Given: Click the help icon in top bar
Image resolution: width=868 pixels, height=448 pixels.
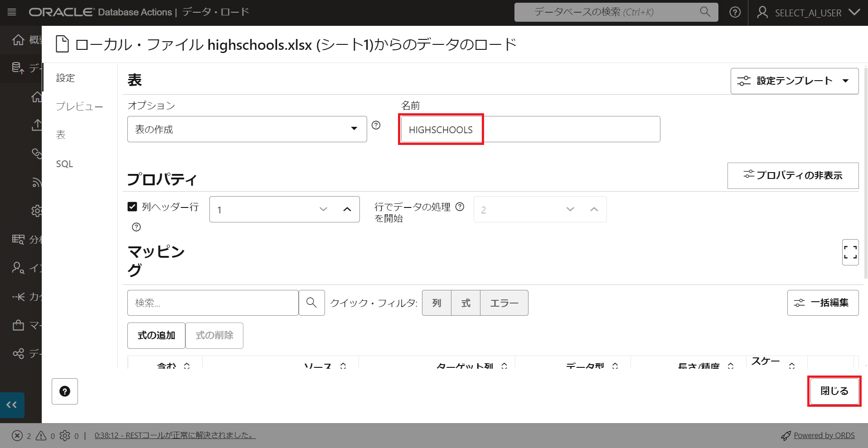Looking at the screenshot, I should (x=735, y=12).
